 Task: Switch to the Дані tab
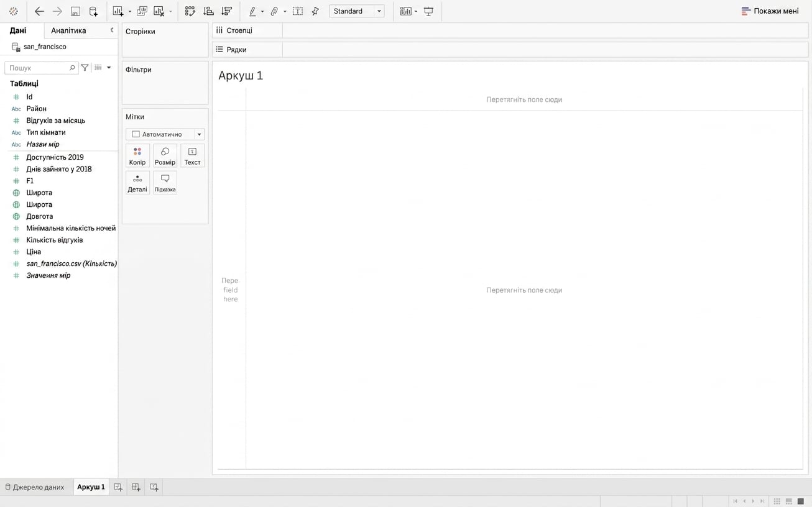(x=18, y=30)
